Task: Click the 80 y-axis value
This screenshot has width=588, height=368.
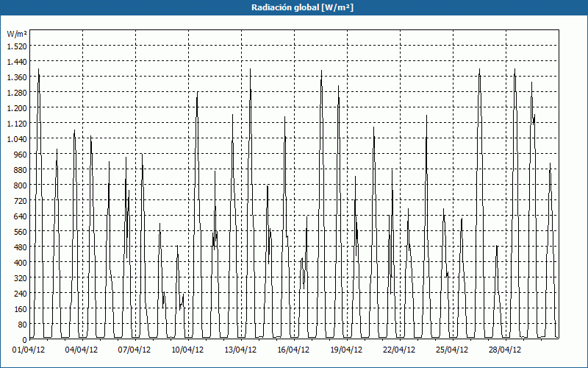Action: click(x=23, y=325)
